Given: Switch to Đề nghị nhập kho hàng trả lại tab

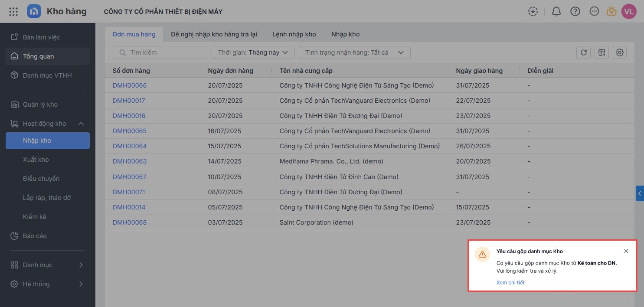Looking at the screenshot, I should 214,34.
